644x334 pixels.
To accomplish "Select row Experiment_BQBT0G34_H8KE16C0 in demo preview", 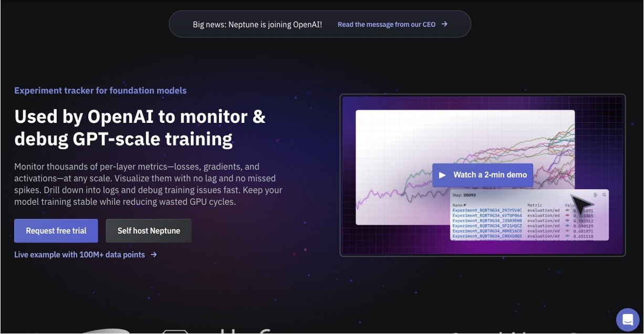I will 486,231.
